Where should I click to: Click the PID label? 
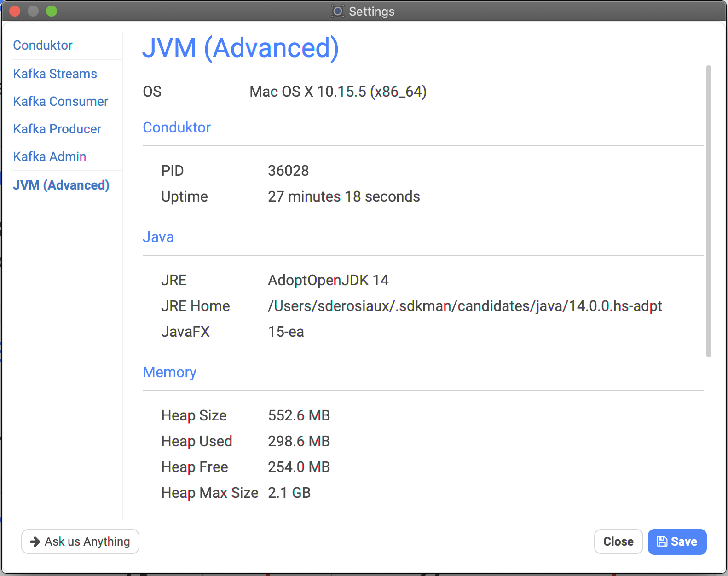(173, 171)
